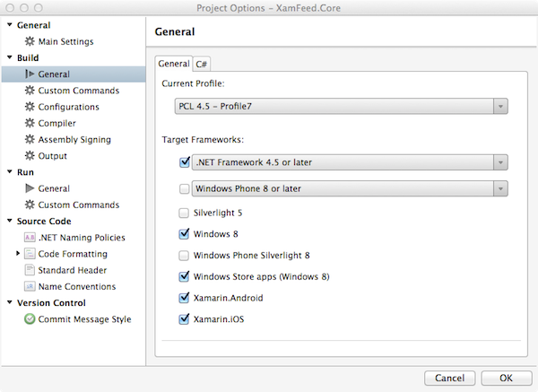Viewport: 538px width, 392px height.
Task: Click the Cancel button
Action: pos(450,379)
